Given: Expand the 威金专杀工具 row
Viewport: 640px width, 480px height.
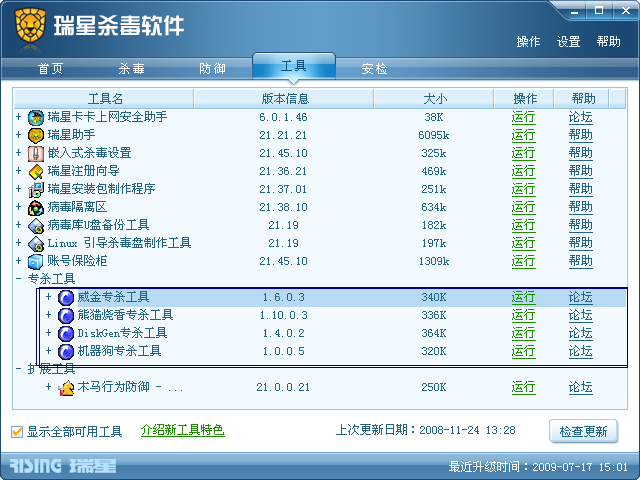Looking at the screenshot, I should [48, 297].
